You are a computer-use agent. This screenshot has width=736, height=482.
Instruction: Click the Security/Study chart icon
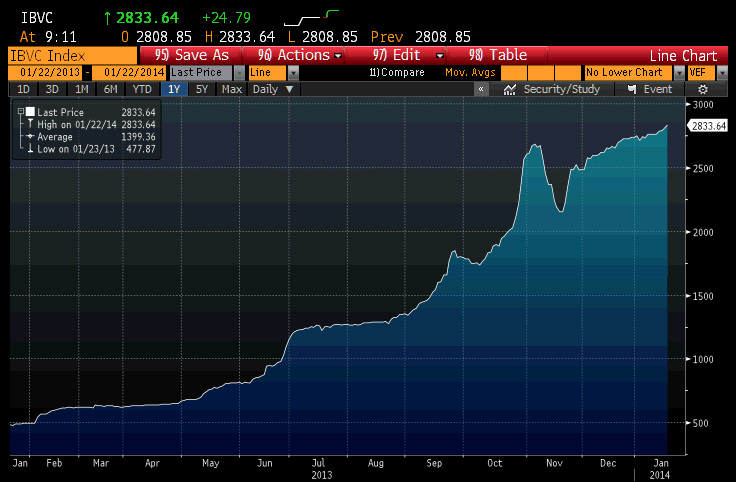tap(510, 89)
